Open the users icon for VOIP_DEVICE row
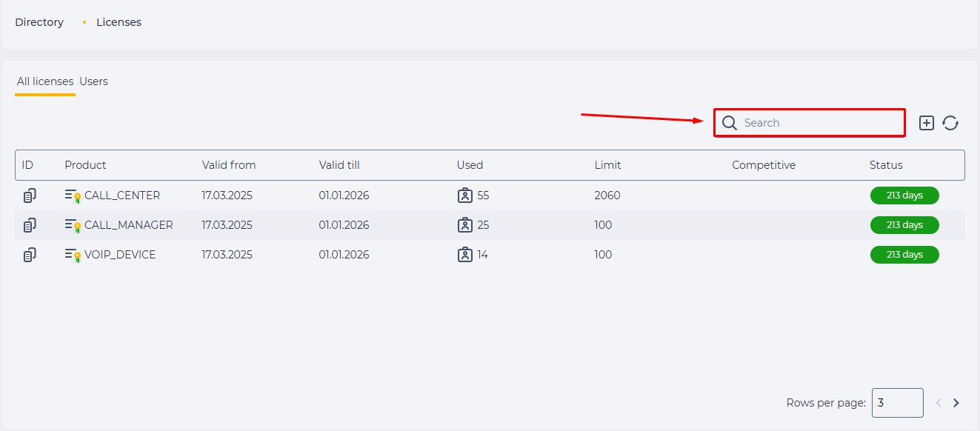The height and width of the screenshot is (431, 980). tap(464, 255)
